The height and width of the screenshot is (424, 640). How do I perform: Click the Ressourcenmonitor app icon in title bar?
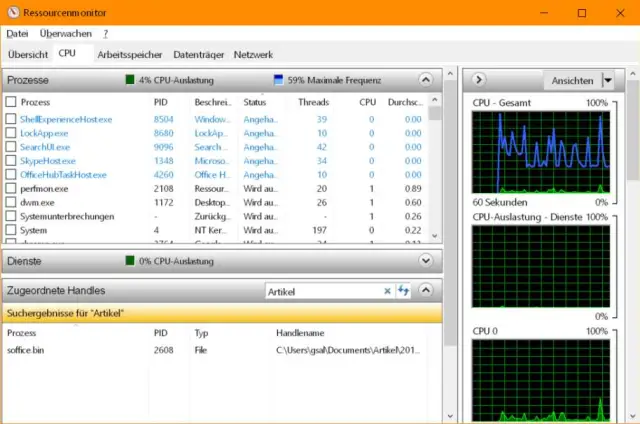tap(13, 12)
